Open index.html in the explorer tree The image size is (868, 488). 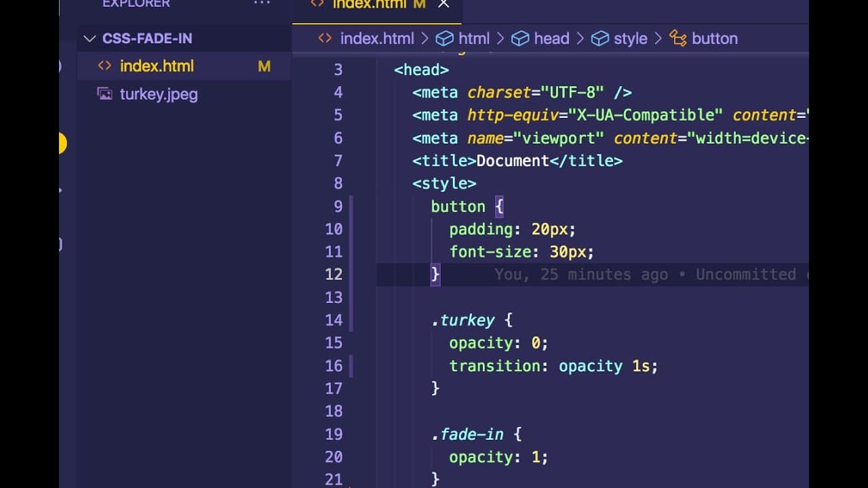[x=157, y=66]
